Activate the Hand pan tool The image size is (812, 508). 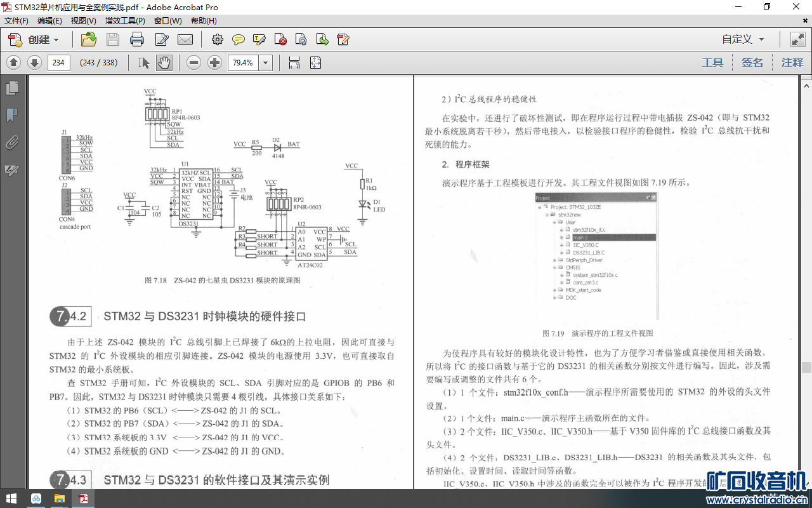pos(164,63)
